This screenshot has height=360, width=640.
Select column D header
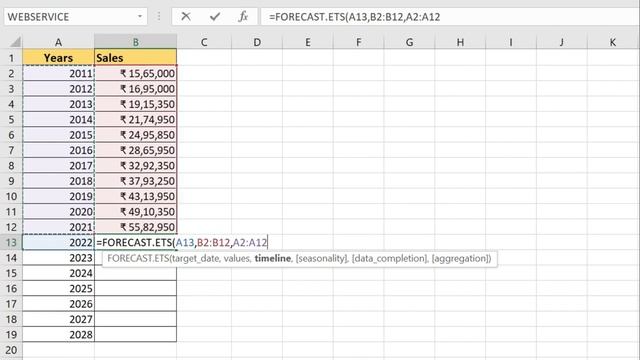pyautogui.click(x=257, y=42)
